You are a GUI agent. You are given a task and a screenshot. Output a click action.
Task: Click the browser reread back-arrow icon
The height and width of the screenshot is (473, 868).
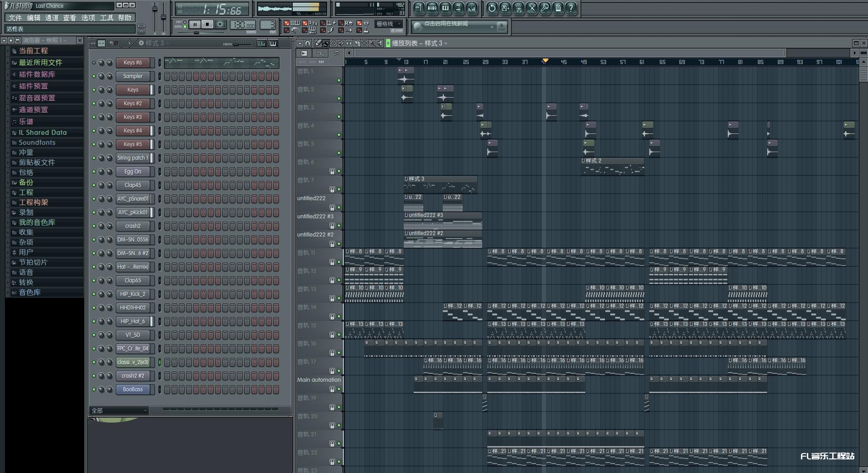point(17,40)
